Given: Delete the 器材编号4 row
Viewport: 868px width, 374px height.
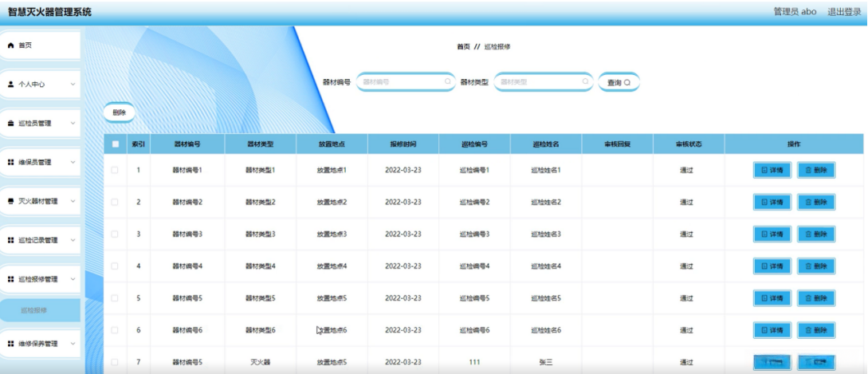Looking at the screenshot, I should pyautogui.click(x=816, y=266).
